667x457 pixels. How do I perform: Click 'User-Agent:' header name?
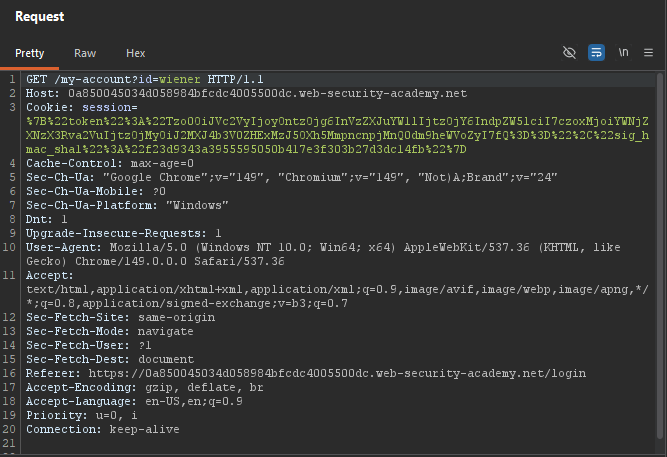(x=64, y=248)
